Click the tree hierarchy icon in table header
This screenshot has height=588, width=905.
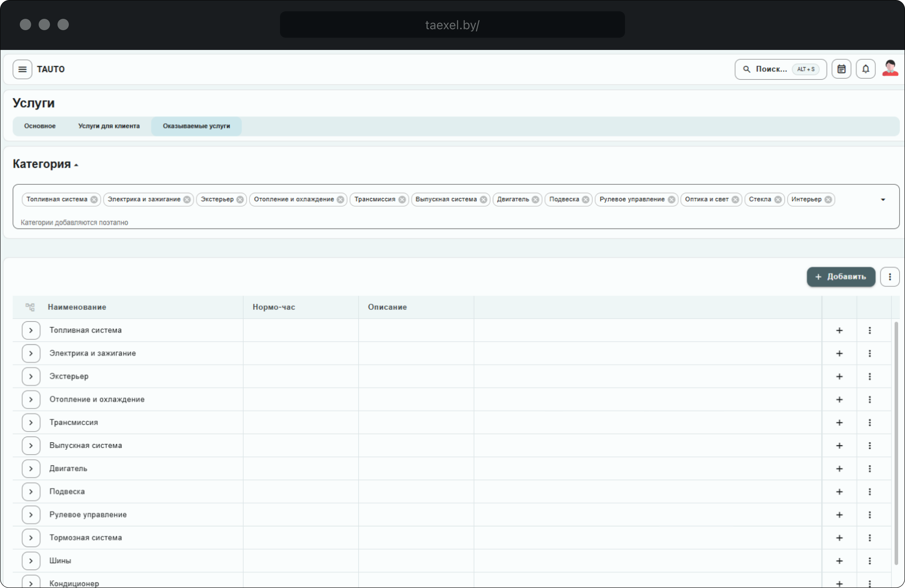point(30,307)
